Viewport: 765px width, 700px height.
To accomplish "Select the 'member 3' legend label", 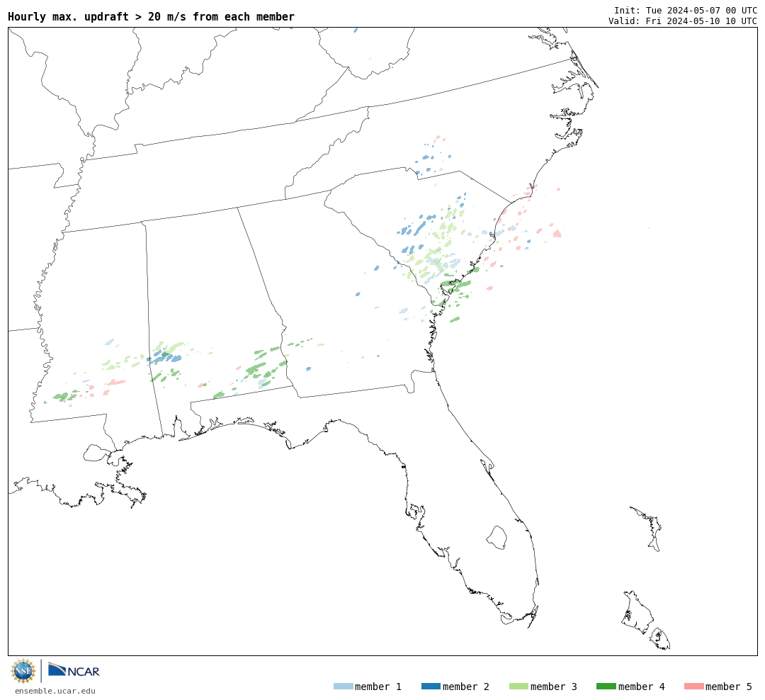I will click(x=554, y=687).
